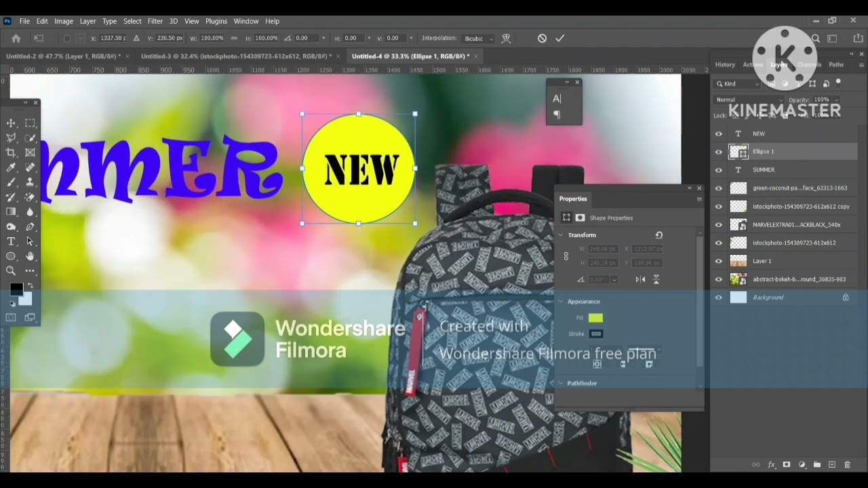Select the Horizontal Type tool
Image resolution: width=868 pixels, height=488 pixels.
click(x=11, y=241)
